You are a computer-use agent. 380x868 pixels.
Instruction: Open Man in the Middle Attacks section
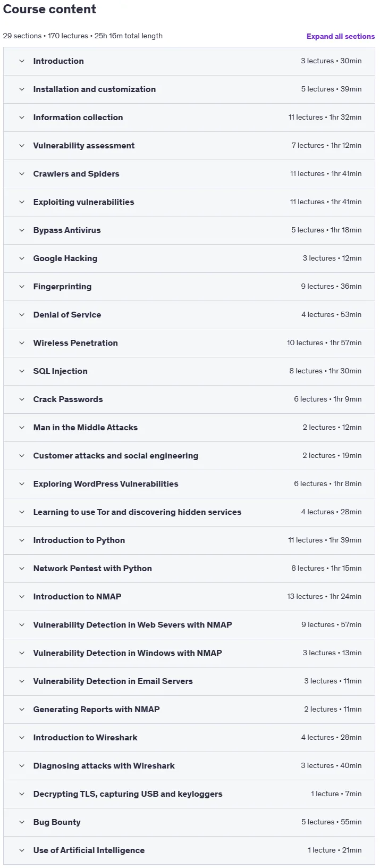(x=189, y=428)
